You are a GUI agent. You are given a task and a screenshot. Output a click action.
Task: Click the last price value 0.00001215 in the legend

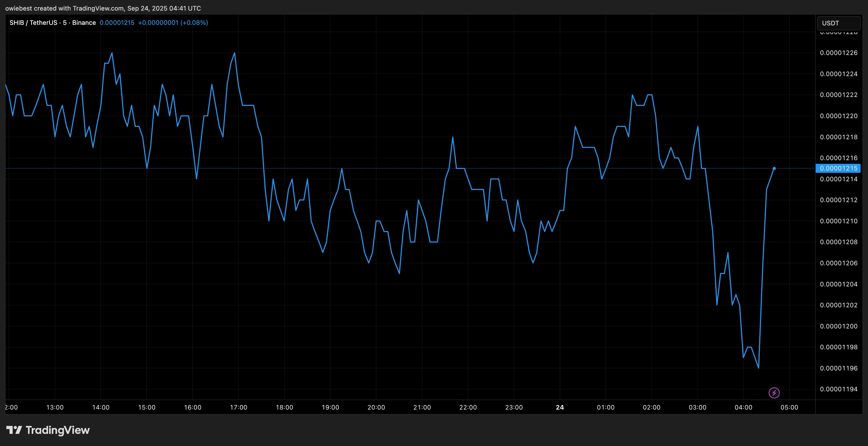117,22
